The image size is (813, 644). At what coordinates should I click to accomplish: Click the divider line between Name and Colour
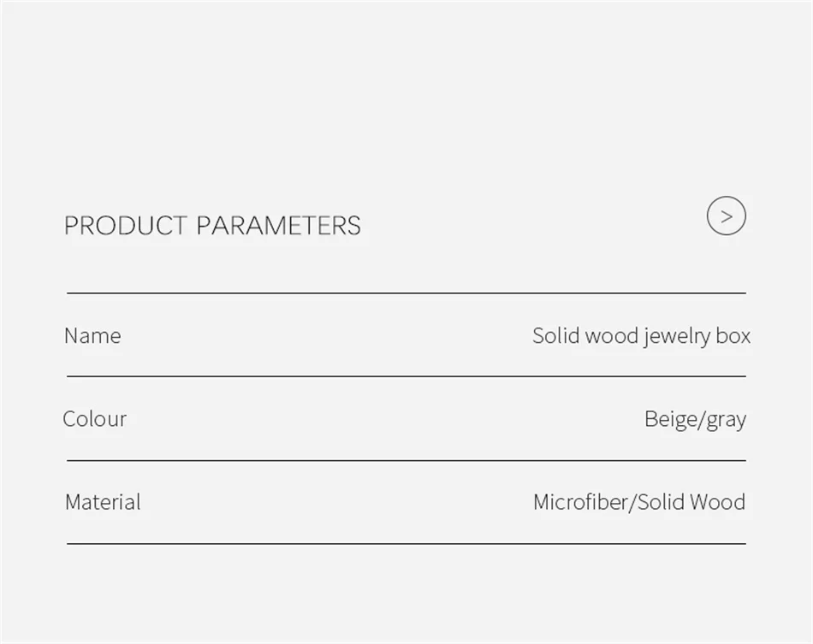point(406,376)
